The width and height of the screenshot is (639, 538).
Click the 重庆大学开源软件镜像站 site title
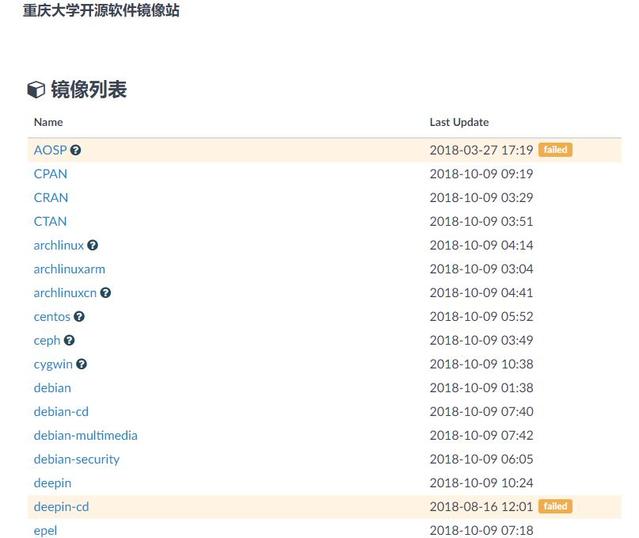101,10
